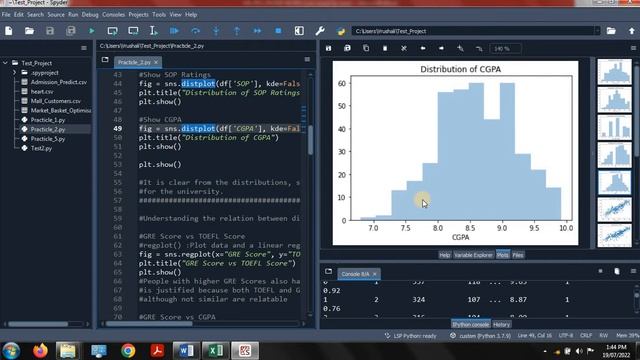Save the current file

(x=50, y=31)
